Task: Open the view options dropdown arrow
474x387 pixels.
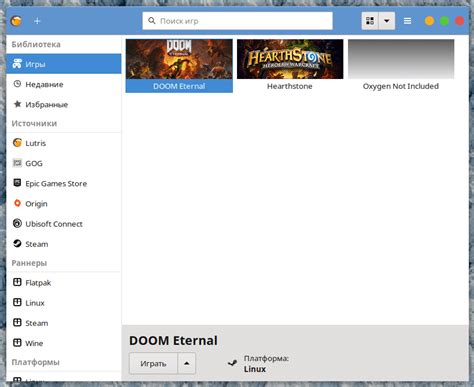Action: coord(387,21)
